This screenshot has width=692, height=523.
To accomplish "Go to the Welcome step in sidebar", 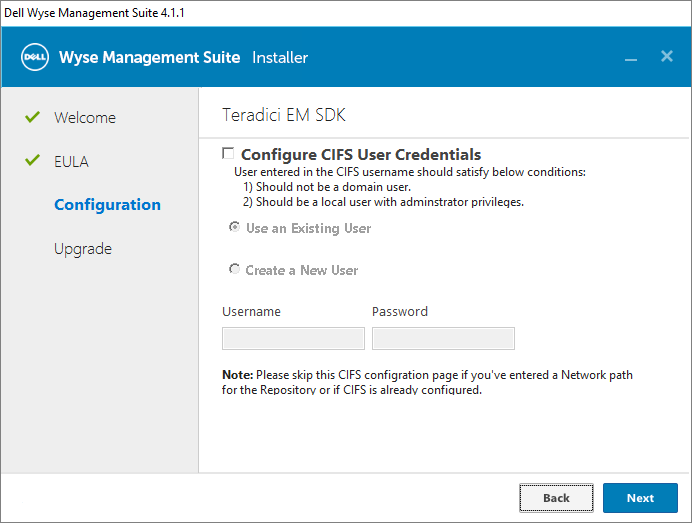I will pos(85,118).
